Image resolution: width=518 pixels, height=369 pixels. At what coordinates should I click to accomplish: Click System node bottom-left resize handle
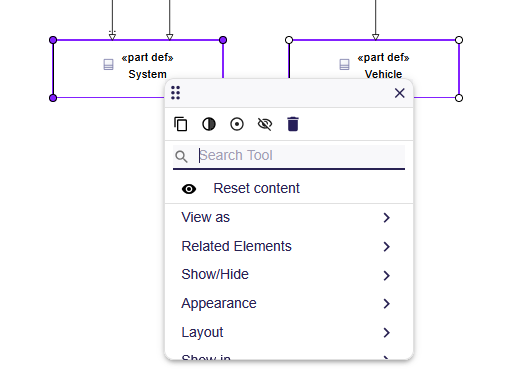53,98
